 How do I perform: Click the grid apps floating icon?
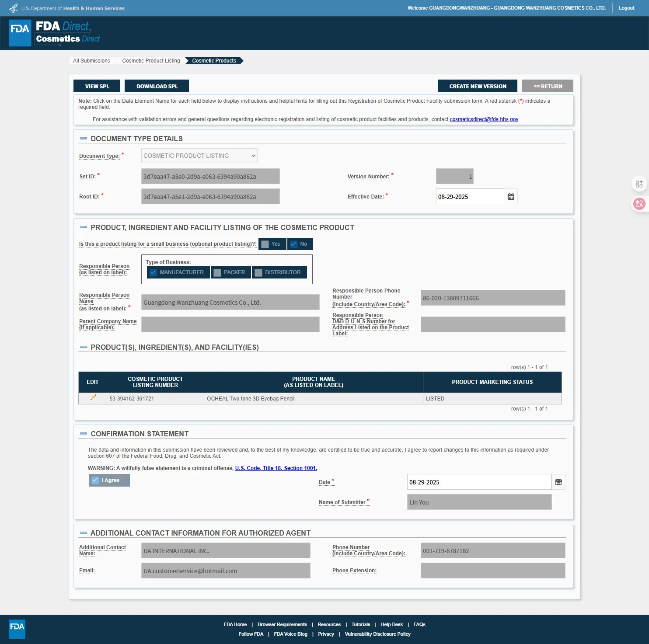tap(639, 184)
